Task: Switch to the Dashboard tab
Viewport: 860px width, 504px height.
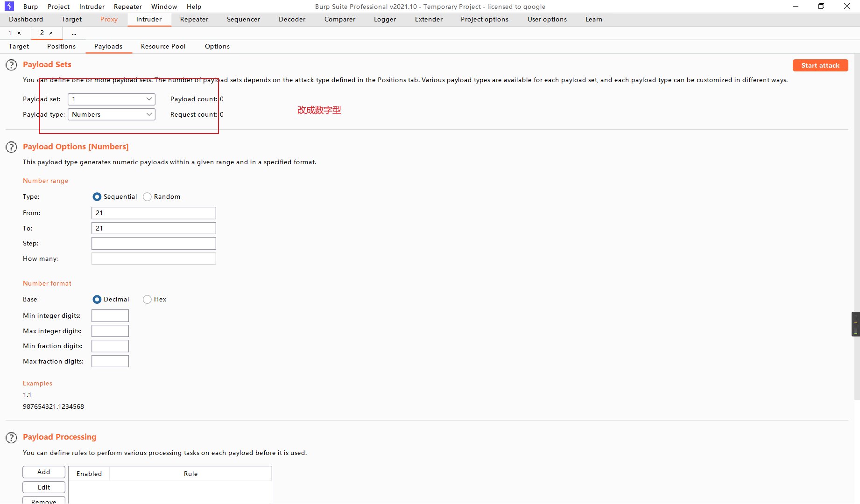Action: [x=26, y=19]
